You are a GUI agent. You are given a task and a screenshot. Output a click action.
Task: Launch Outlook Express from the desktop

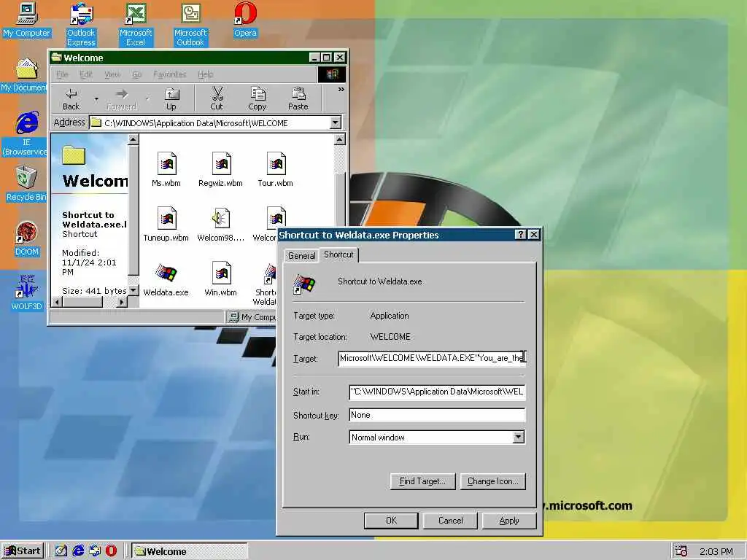pos(81,25)
